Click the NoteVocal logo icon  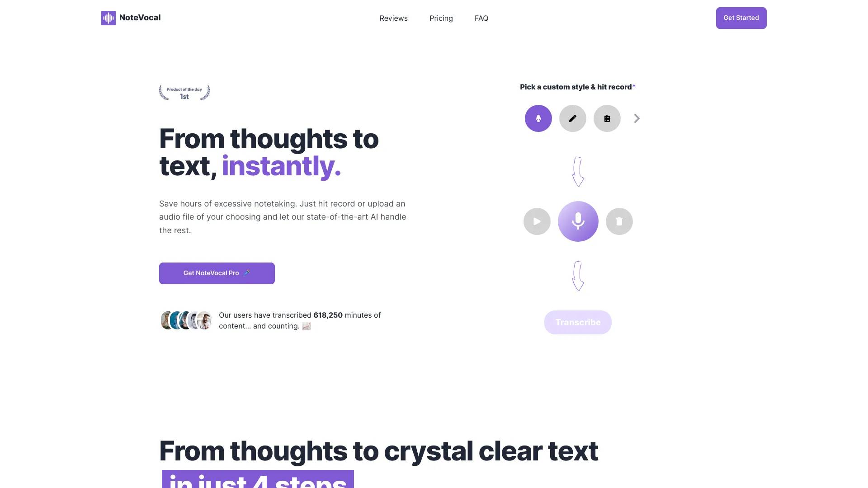click(x=108, y=18)
